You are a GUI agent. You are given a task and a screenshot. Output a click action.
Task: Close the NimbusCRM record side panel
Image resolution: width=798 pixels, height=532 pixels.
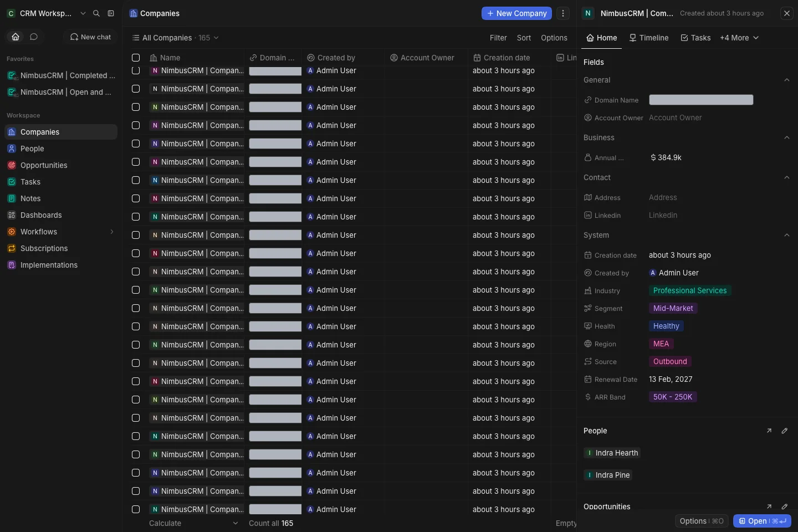pos(787,13)
